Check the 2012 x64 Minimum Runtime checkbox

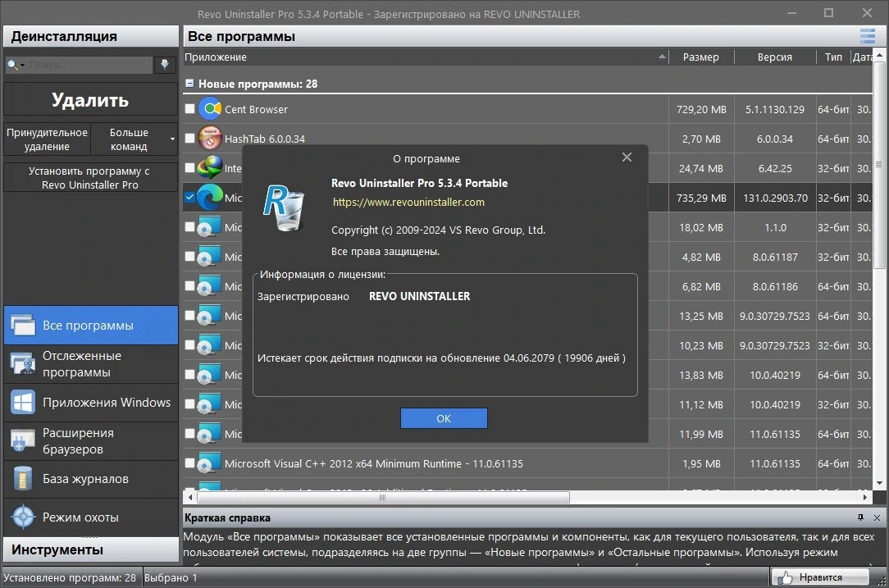(190, 463)
